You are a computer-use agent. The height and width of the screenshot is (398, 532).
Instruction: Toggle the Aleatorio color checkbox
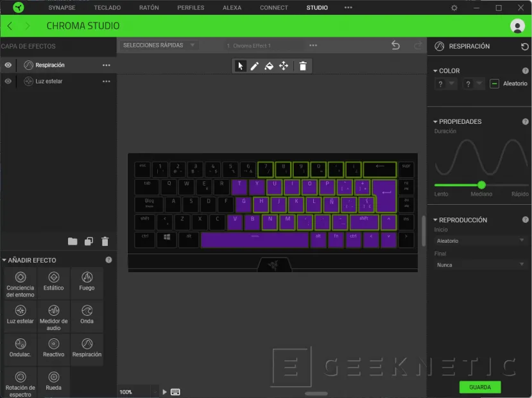pos(494,83)
